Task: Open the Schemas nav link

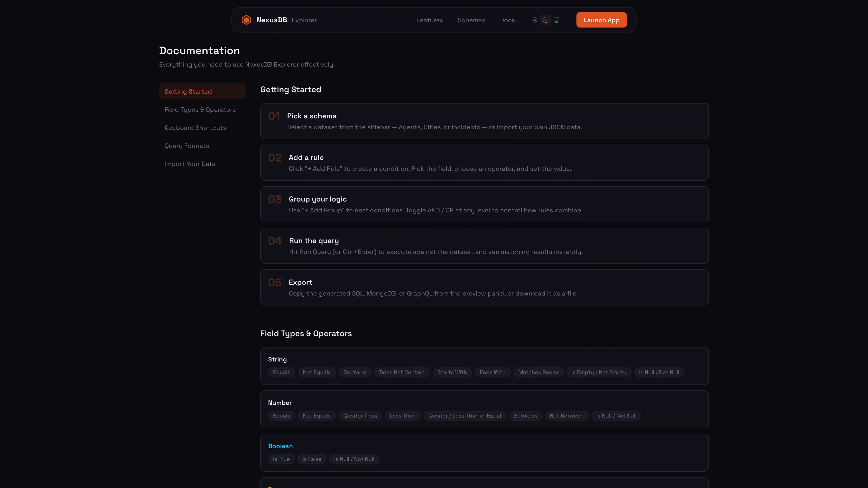Action: pyautogui.click(x=471, y=20)
